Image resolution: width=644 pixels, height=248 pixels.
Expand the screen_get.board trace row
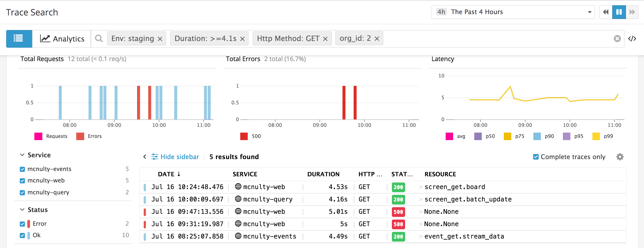(x=421, y=187)
